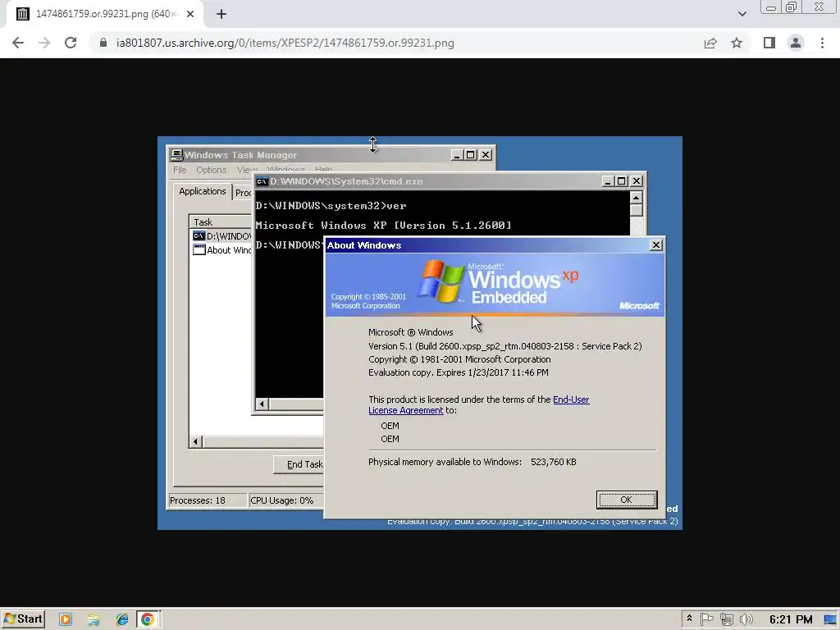The height and width of the screenshot is (630, 840).
Task: Switch to the Applications tab in Task Manager
Action: coord(202,191)
